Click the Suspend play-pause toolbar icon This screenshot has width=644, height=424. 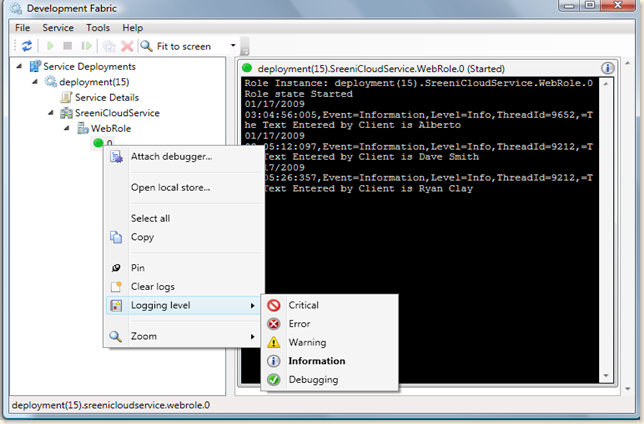tap(86, 46)
